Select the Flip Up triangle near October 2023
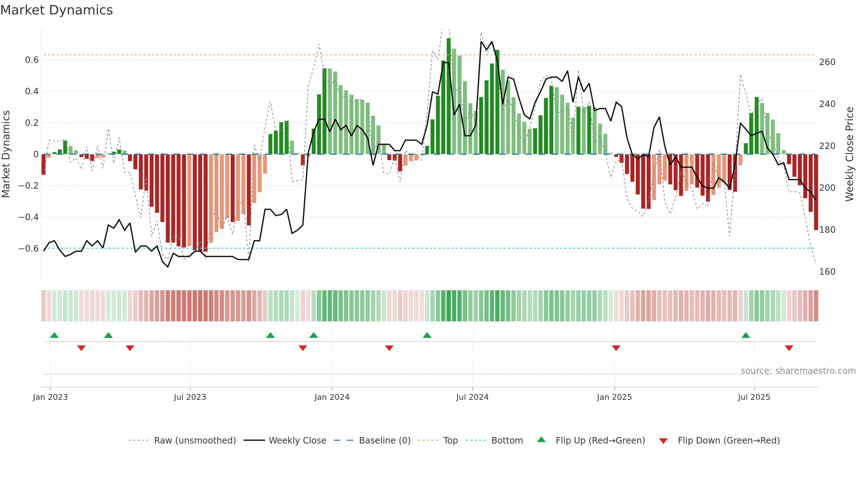 tap(270, 335)
